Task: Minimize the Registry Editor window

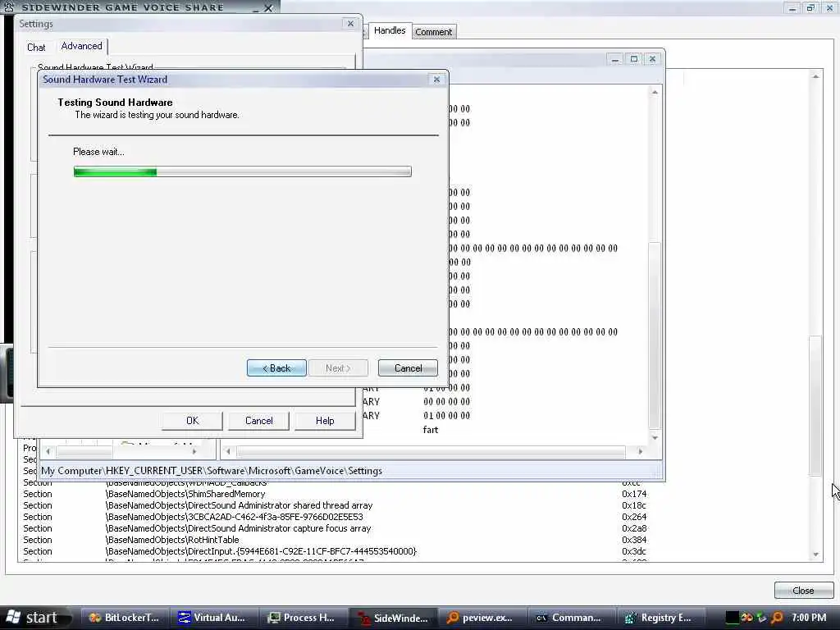Action: (615, 59)
